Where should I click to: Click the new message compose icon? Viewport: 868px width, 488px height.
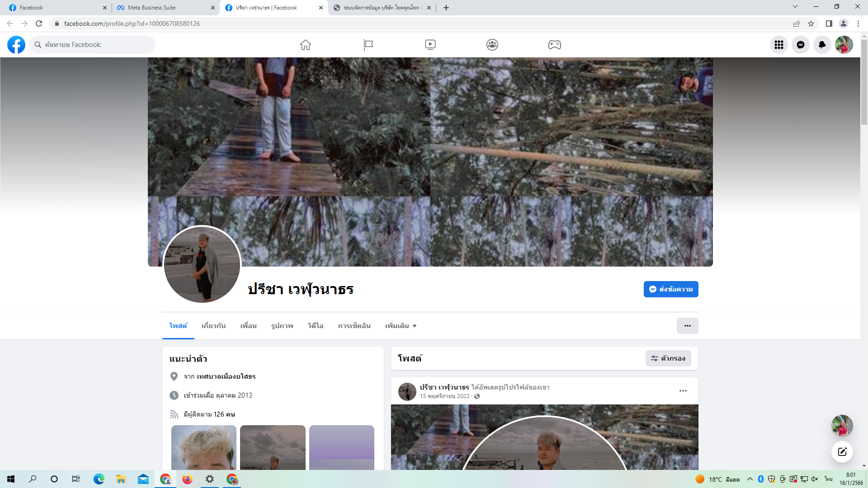(842, 452)
